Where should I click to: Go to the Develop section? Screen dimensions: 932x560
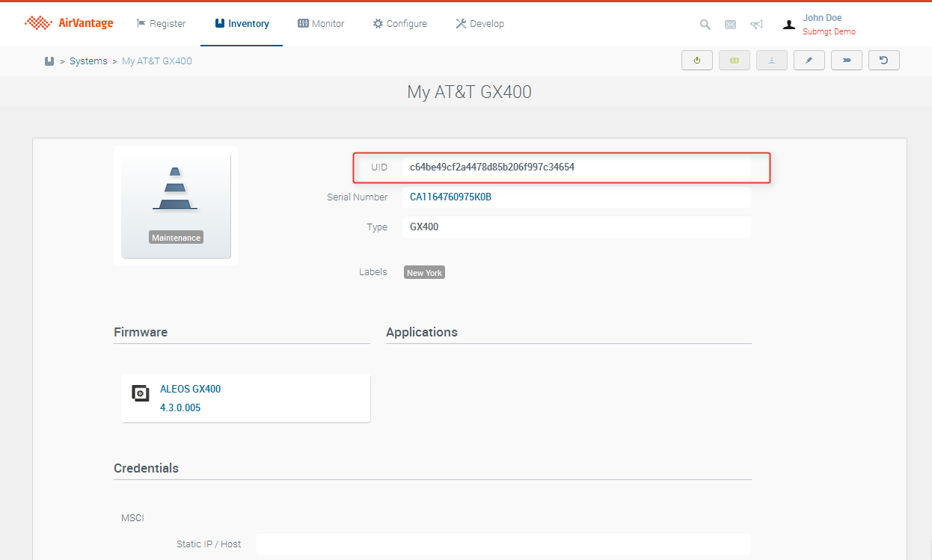tap(479, 24)
